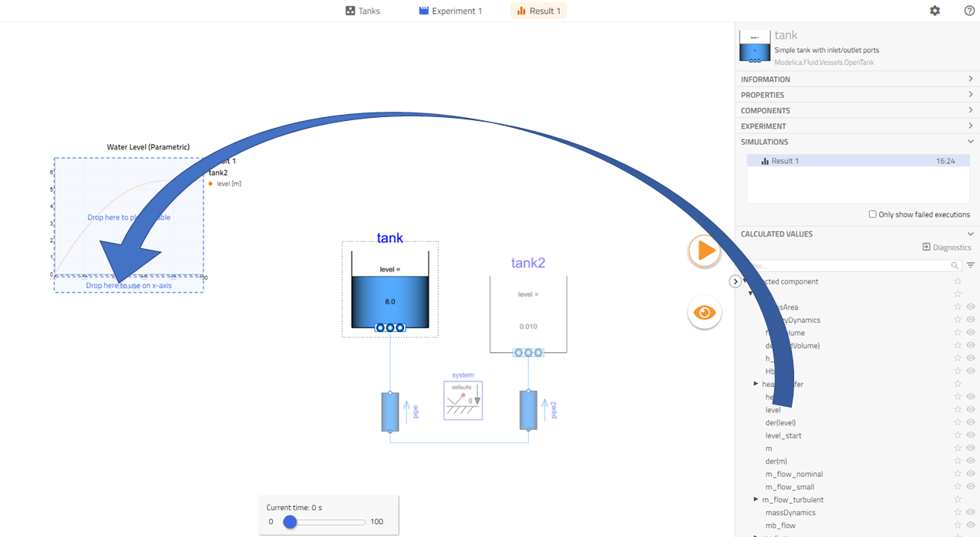980x537 pixels.
Task: Click the m_flow_nominal variable name
Action: pos(794,474)
